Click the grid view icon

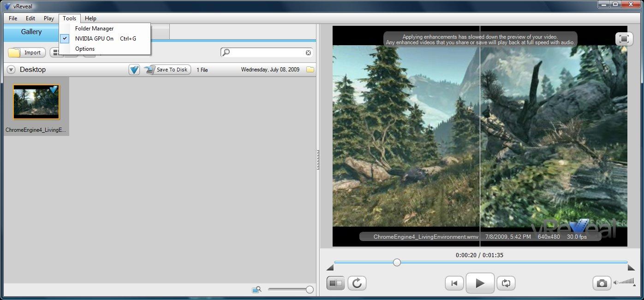click(55, 53)
